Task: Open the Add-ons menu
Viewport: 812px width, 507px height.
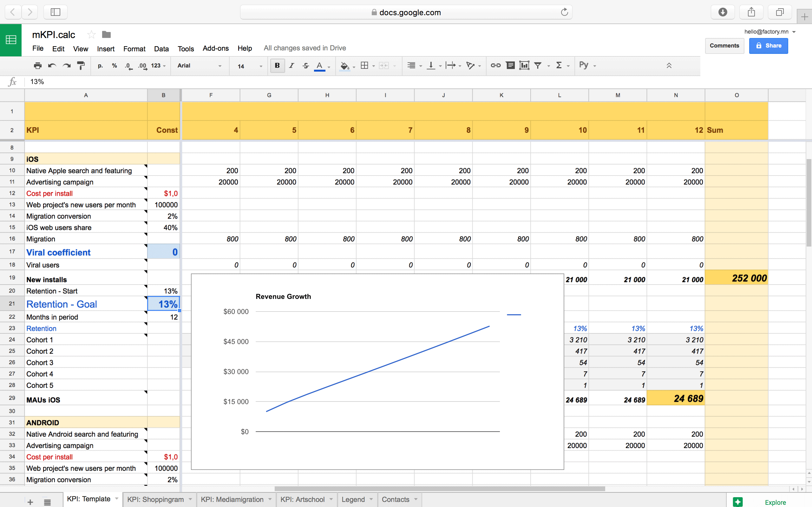Action: [x=215, y=48]
